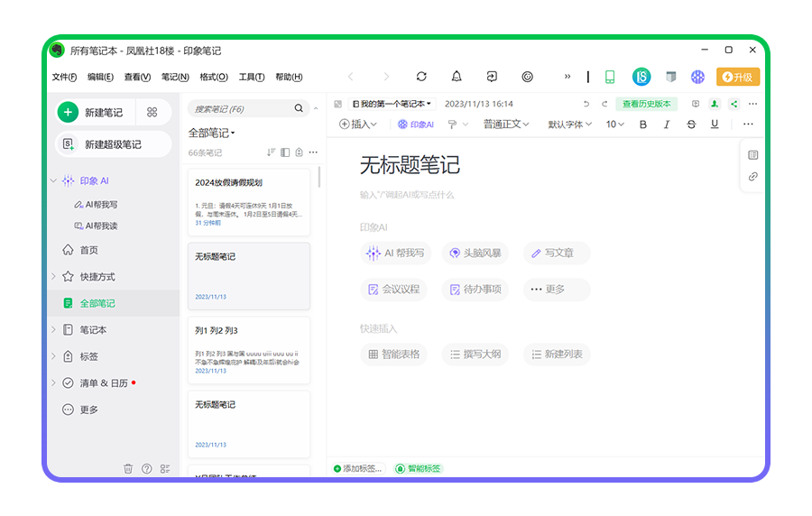The image size is (812, 516).
Task: Open the mobile phone icon in toolbar
Action: (610, 77)
